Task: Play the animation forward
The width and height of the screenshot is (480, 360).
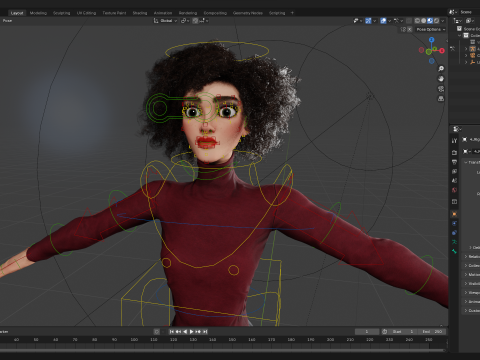Action: pos(191,331)
